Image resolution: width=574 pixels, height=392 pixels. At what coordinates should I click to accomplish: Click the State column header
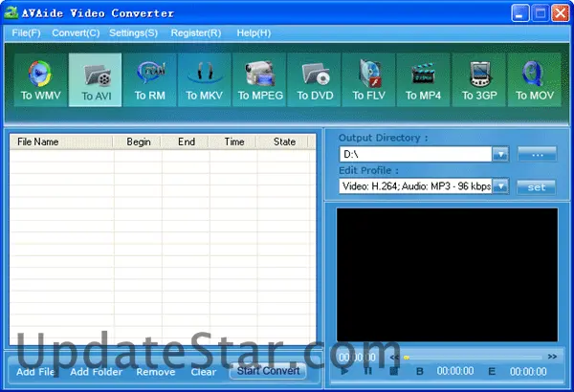pyautogui.click(x=282, y=142)
